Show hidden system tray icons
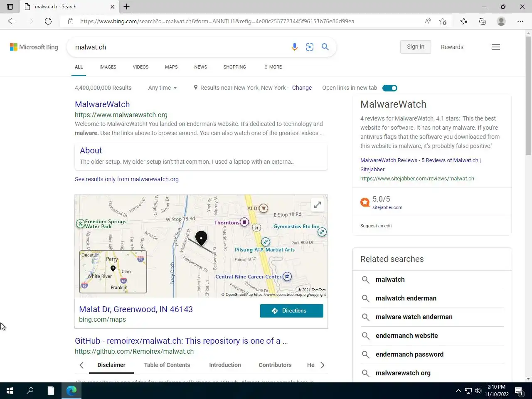This screenshot has width=532, height=399. [458, 391]
